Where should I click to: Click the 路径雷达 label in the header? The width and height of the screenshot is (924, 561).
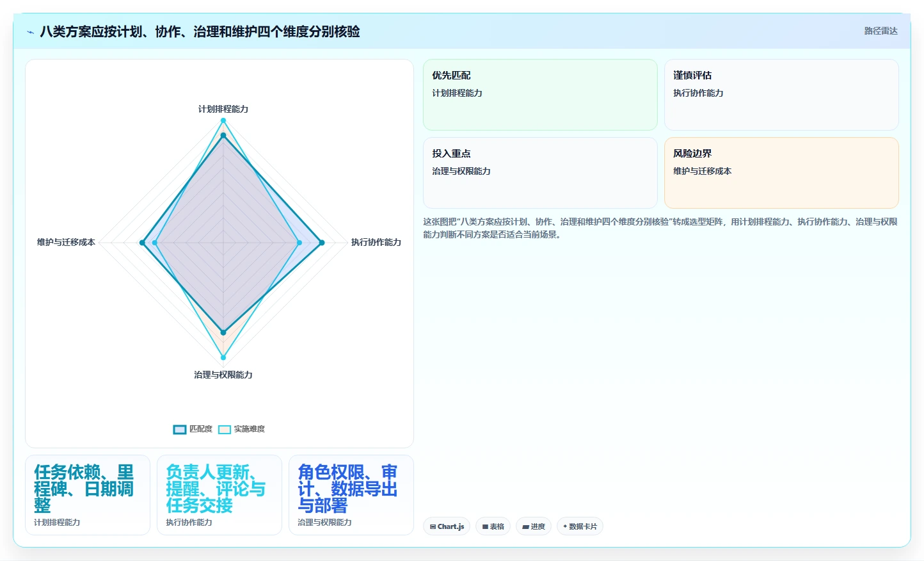coord(880,31)
